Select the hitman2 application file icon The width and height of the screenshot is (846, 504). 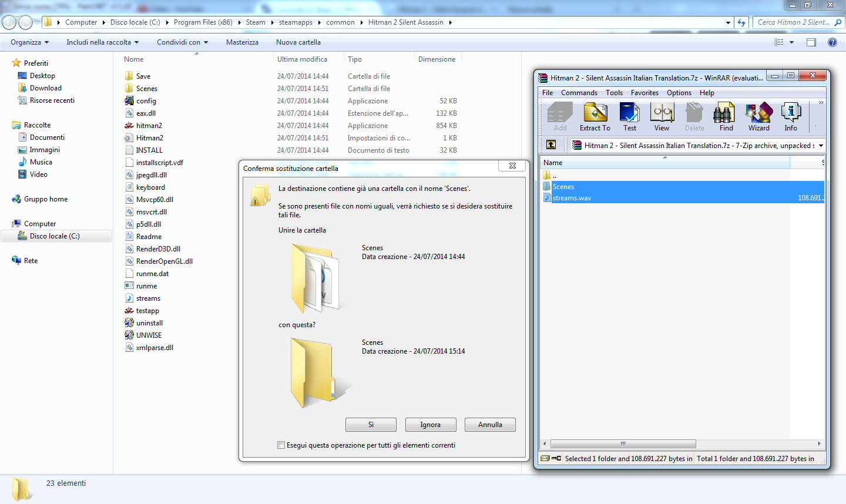coord(129,126)
